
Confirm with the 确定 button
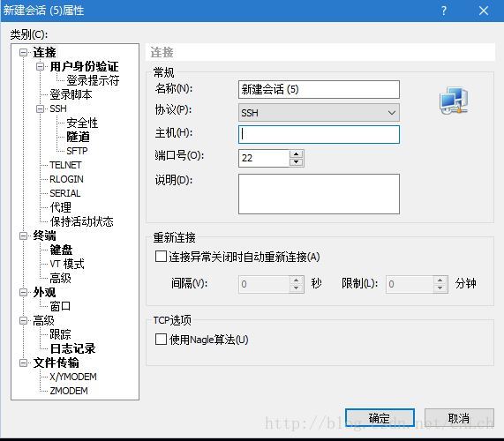[x=380, y=418]
